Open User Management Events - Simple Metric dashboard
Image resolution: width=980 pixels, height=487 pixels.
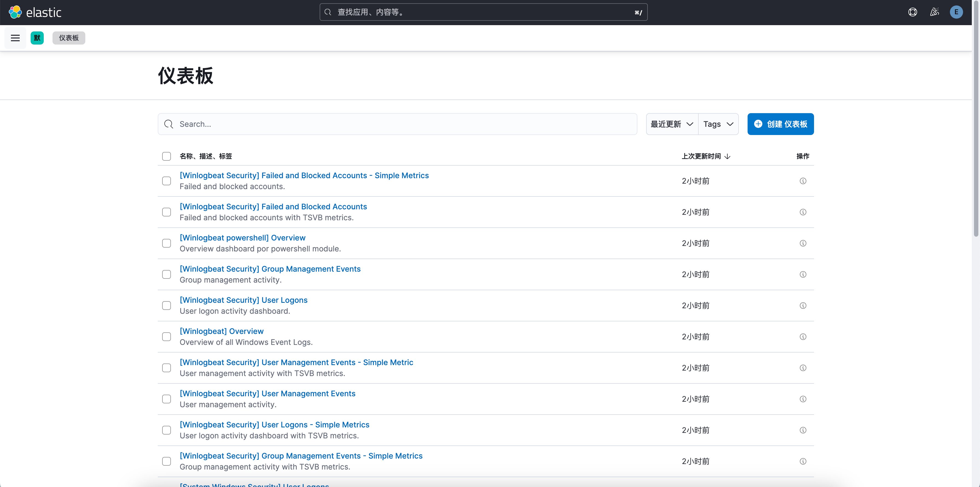pos(296,363)
